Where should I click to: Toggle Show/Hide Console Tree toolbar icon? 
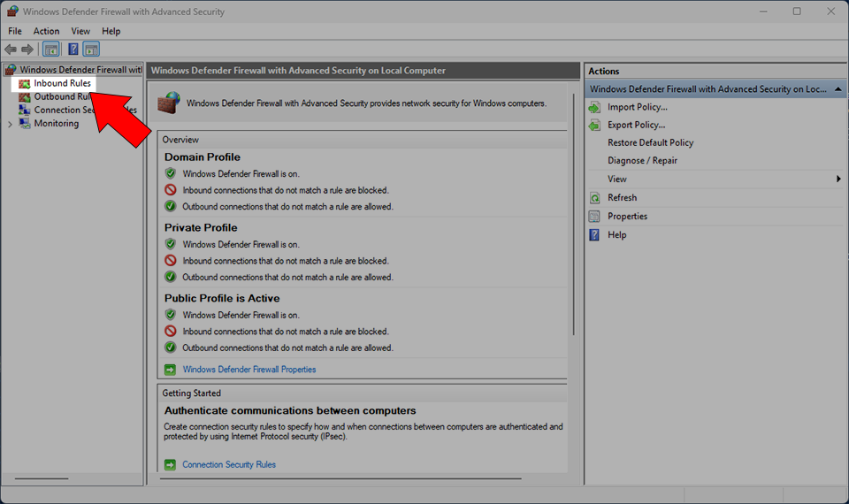pos(51,50)
